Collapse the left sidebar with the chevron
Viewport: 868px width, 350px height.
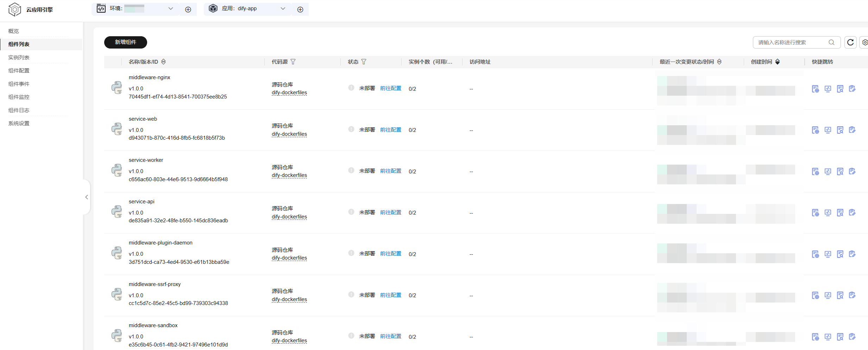87,197
